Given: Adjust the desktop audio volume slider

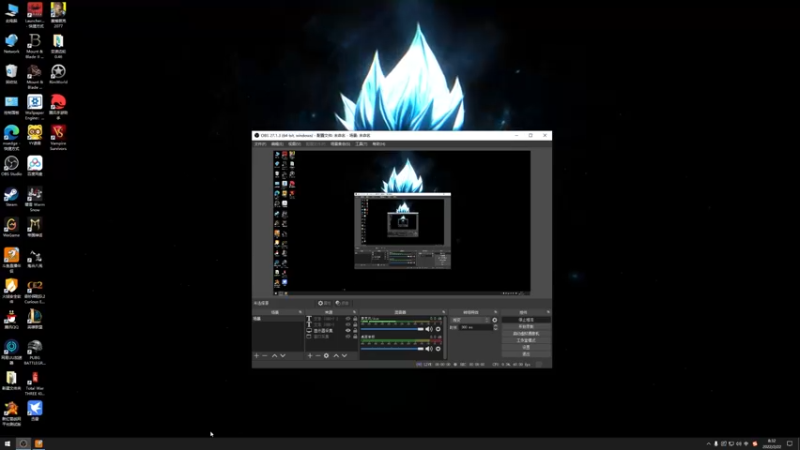Looking at the screenshot, I should tap(392, 349).
